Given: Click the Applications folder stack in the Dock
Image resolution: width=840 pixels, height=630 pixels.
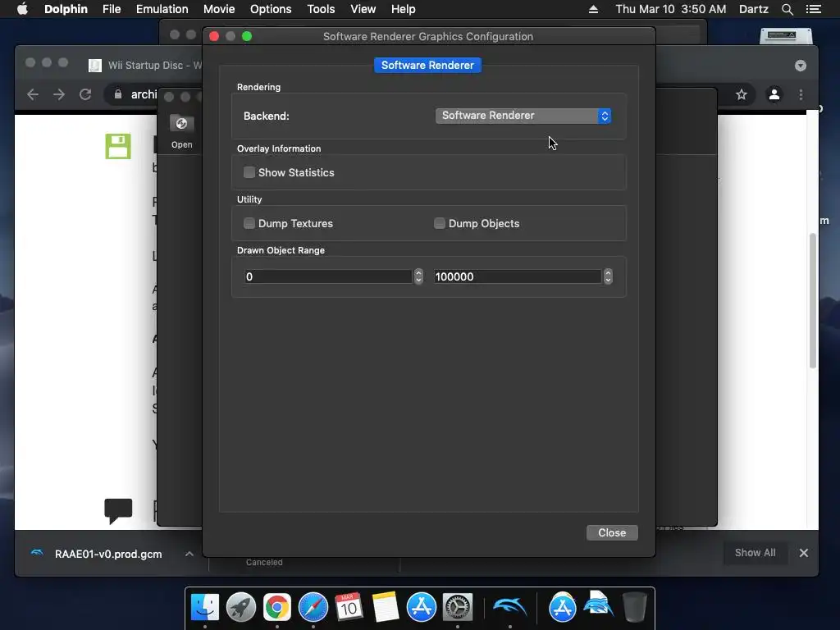Looking at the screenshot, I should point(563,607).
